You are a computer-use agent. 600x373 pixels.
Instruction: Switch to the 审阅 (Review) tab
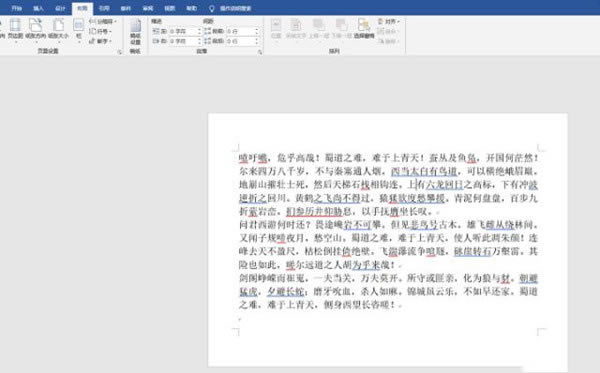(x=147, y=8)
